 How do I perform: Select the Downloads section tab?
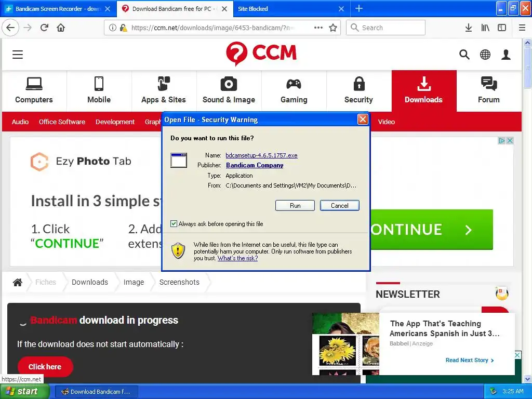coord(424,90)
